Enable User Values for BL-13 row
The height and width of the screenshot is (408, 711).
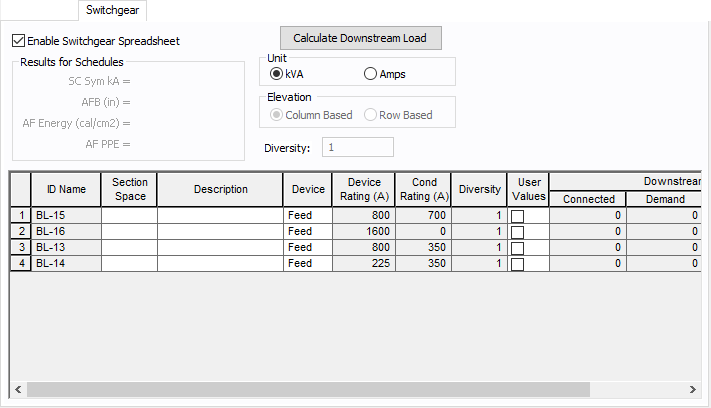(x=517, y=248)
